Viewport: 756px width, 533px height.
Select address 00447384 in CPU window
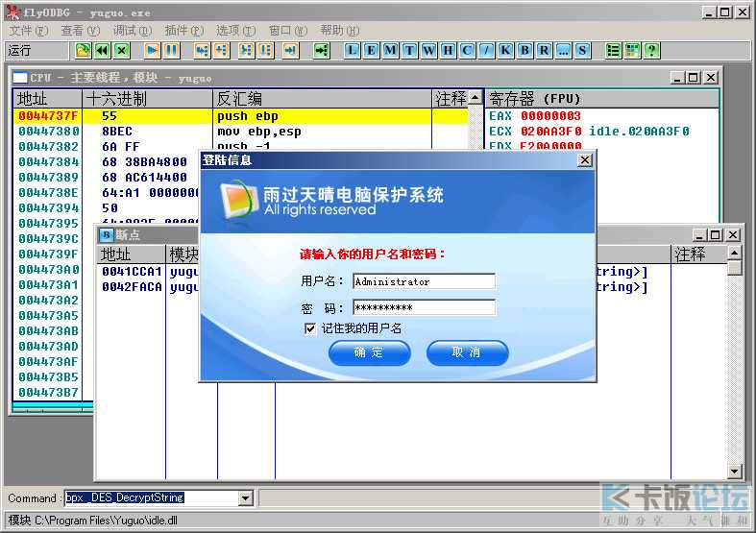(48, 162)
